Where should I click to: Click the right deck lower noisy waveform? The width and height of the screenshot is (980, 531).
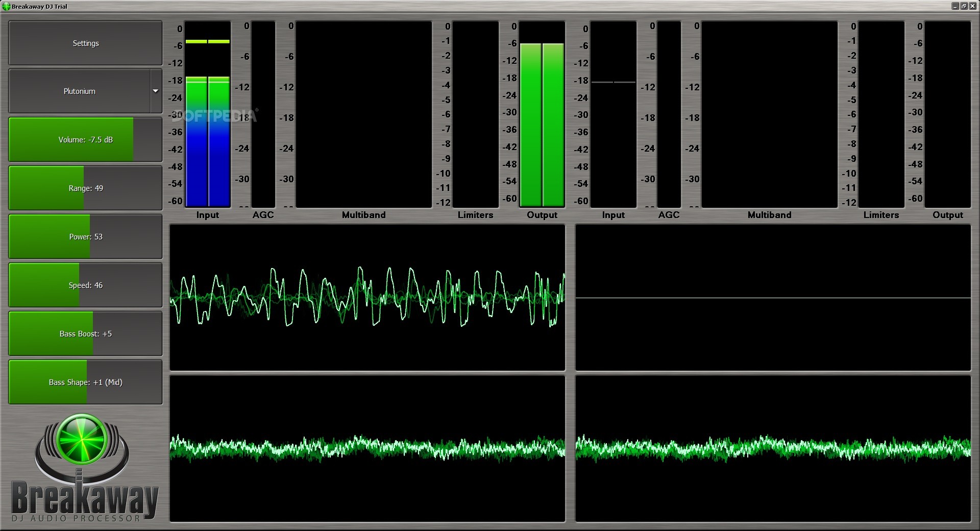click(773, 448)
